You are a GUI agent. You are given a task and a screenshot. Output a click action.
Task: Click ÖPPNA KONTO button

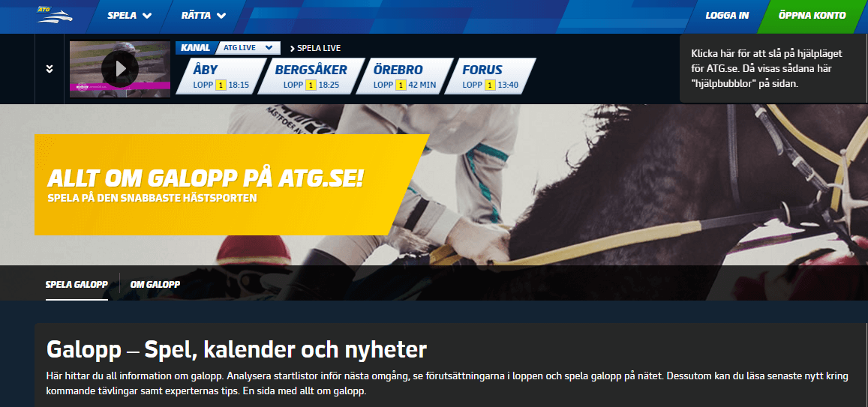pyautogui.click(x=812, y=16)
